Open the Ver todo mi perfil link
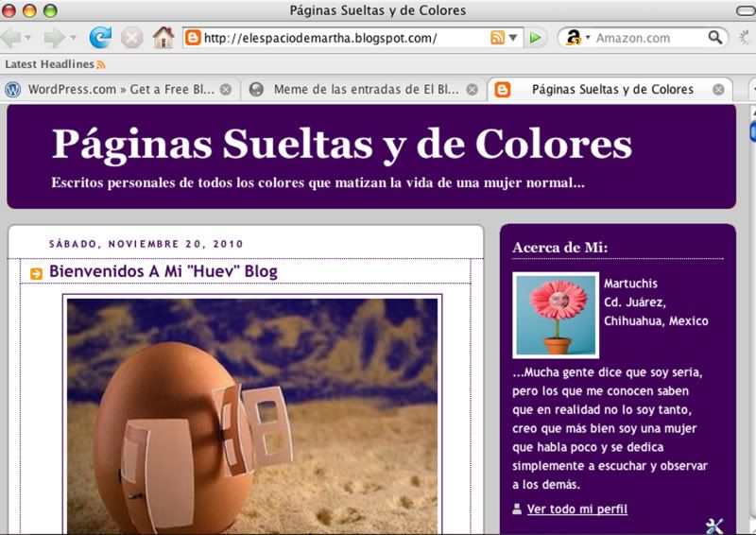 click(576, 509)
